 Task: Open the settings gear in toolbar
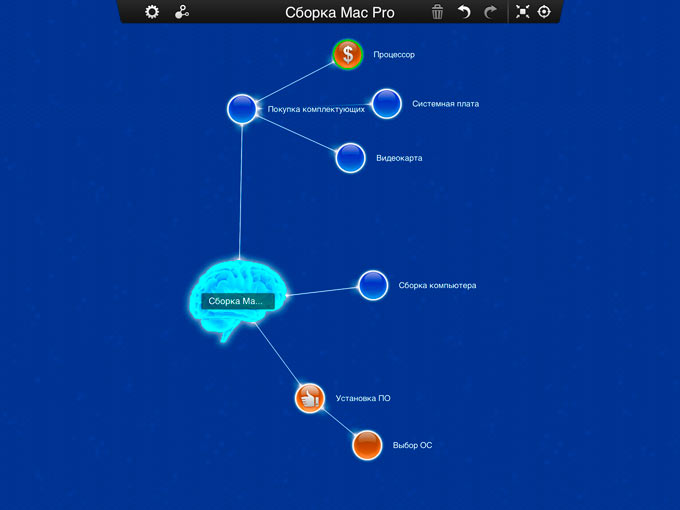click(x=152, y=12)
